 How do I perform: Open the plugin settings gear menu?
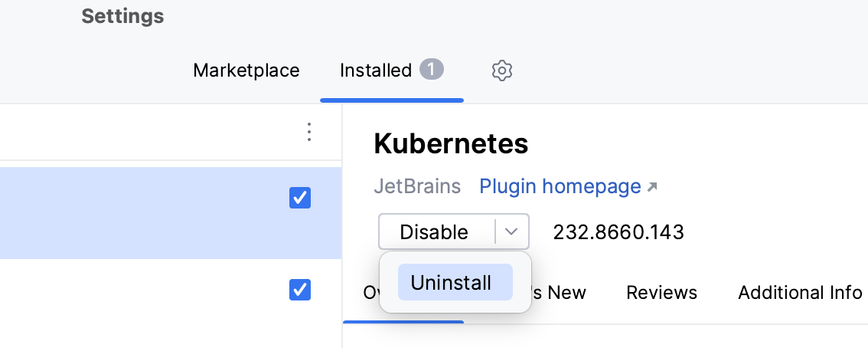(501, 71)
